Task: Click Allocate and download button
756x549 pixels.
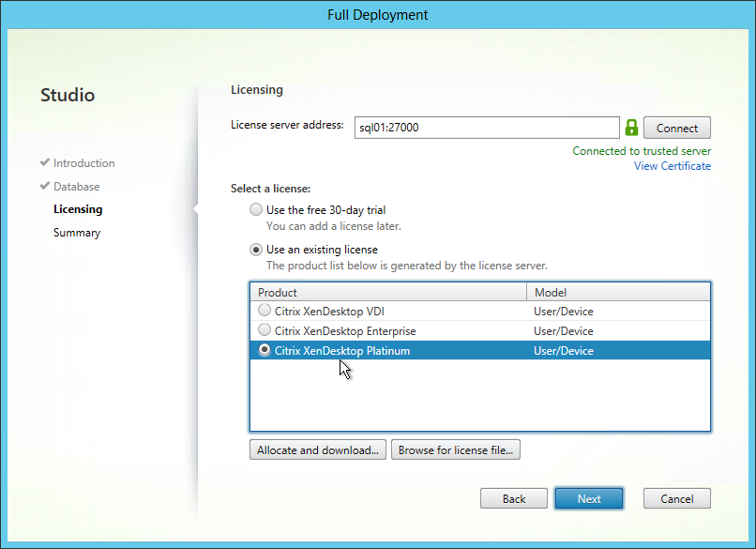Action: coord(318,450)
